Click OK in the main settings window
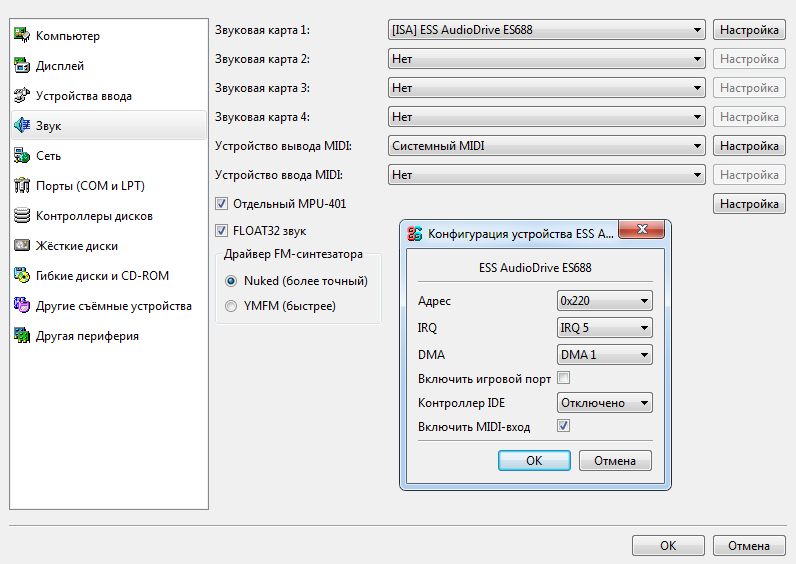Viewport: 796px width, 564px height. click(668, 546)
